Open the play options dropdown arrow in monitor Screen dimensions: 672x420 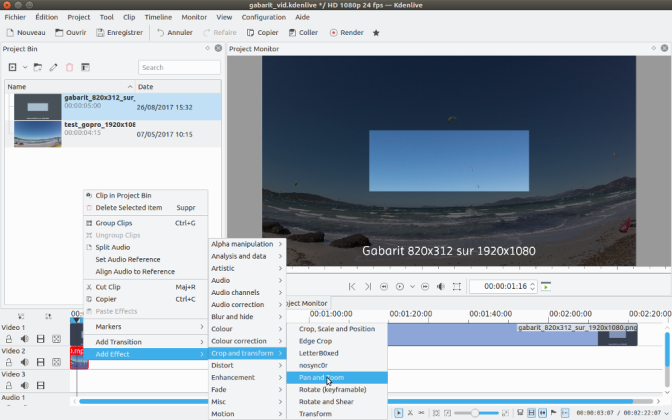(412, 286)
